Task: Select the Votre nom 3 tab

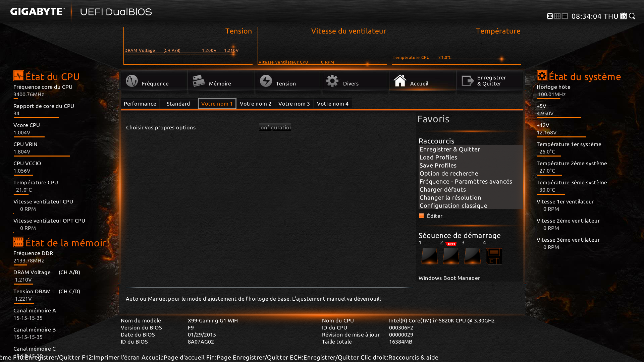Action: (x=294, y=104)
